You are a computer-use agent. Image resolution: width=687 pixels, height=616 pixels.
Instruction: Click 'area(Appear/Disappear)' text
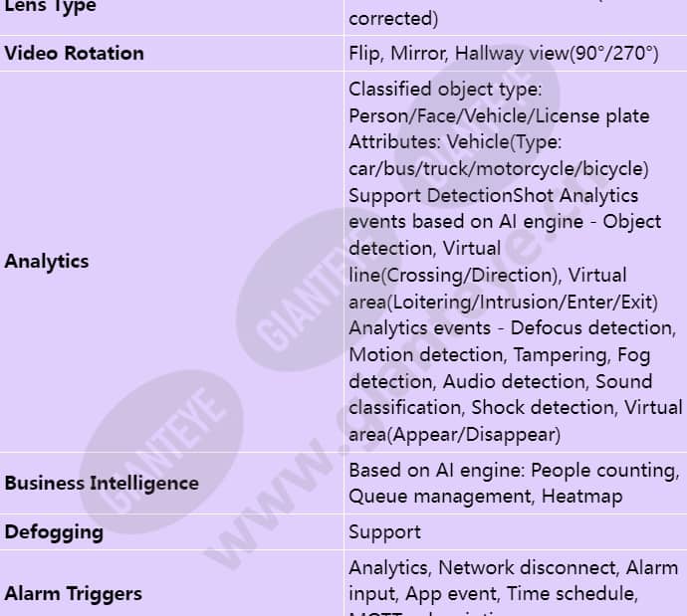coord(455,435)
